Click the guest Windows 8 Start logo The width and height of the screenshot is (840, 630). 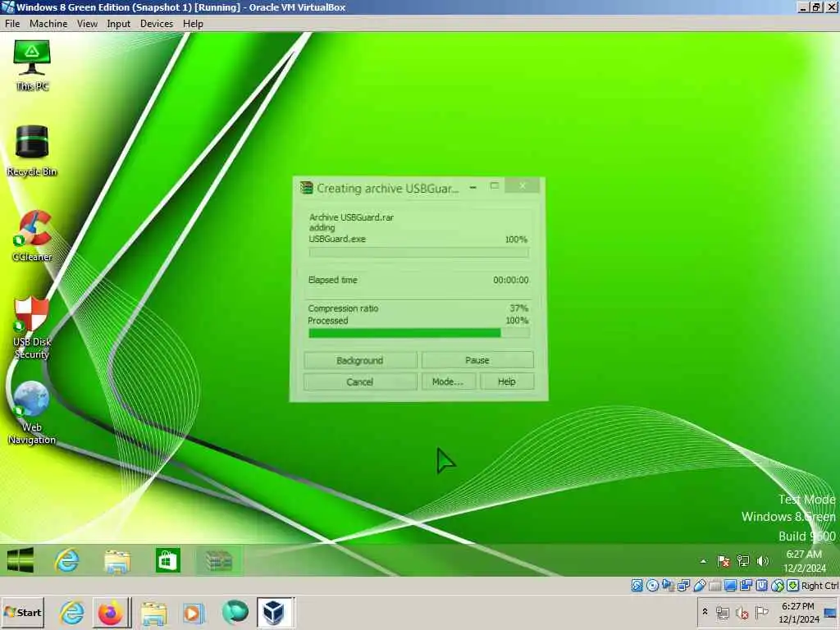pos(21,560)
